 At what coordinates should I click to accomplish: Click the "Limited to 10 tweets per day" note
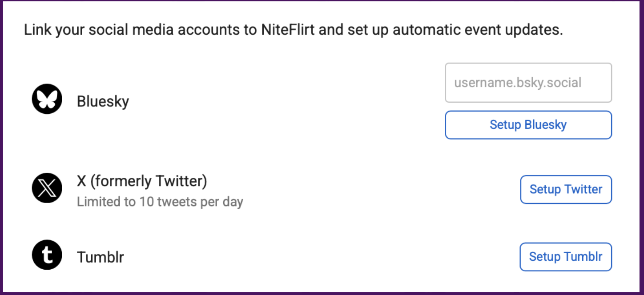coord(160,202)
